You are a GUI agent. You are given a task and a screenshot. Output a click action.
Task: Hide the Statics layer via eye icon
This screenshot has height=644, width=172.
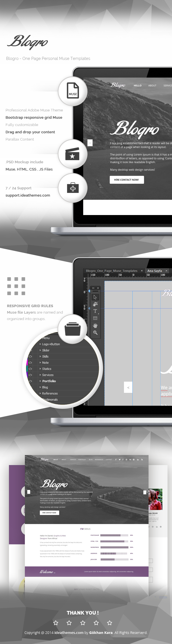click(x=30, y=369)
